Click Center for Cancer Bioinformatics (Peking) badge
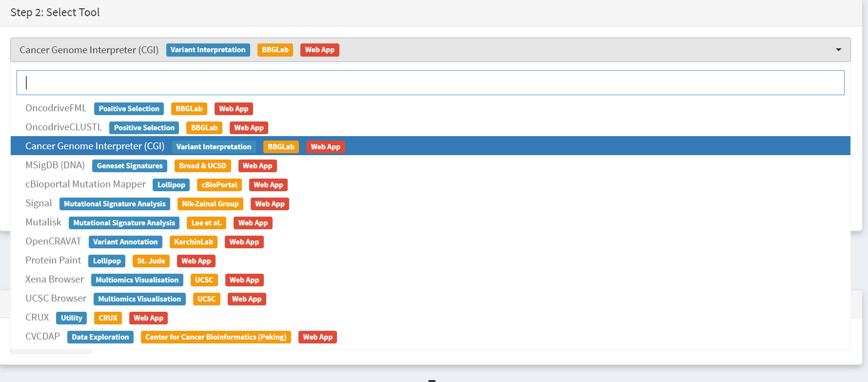 (x=216, y=337)
